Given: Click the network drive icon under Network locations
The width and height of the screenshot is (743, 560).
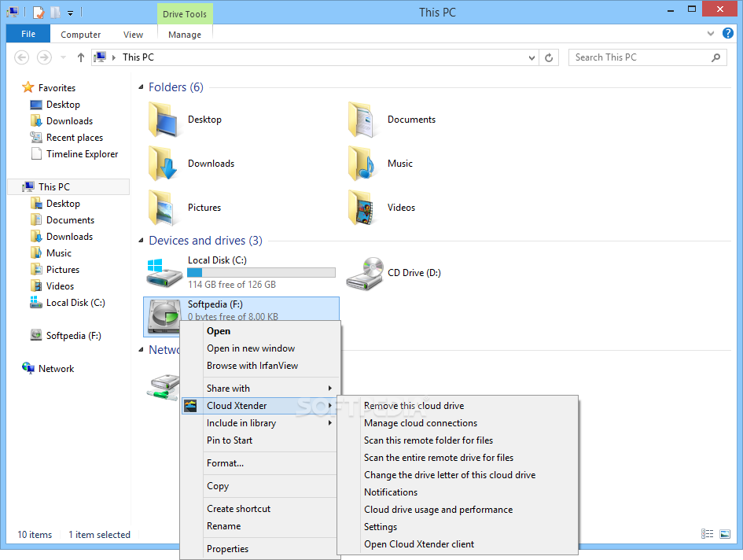Looking at the screenshot, I should pyautogui.click(x=164, y=388).
